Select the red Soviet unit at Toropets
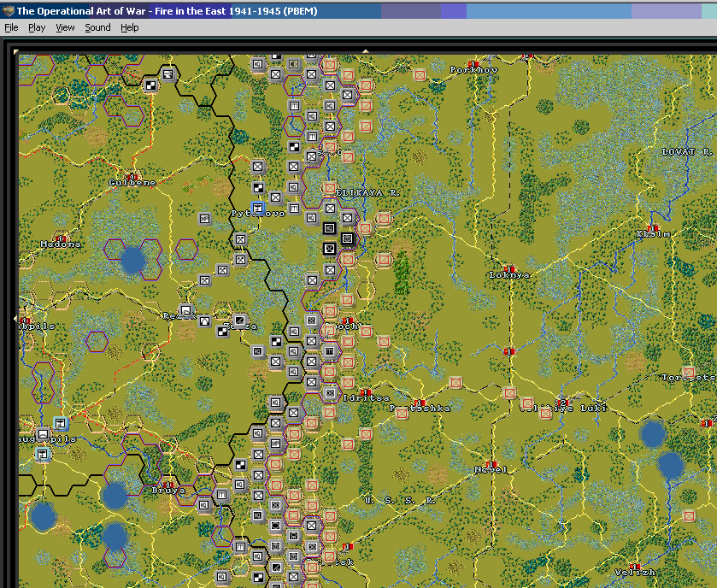This screenshot has height=588, width=717. click(689, 372)
